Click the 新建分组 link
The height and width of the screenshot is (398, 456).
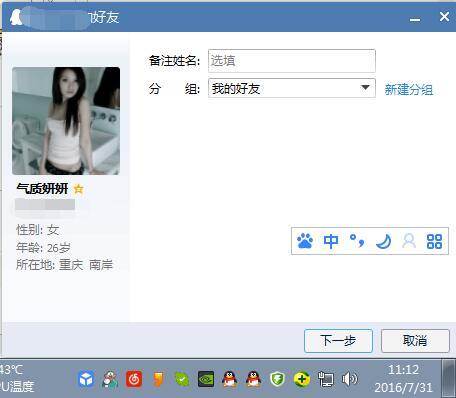coord(409,89)
